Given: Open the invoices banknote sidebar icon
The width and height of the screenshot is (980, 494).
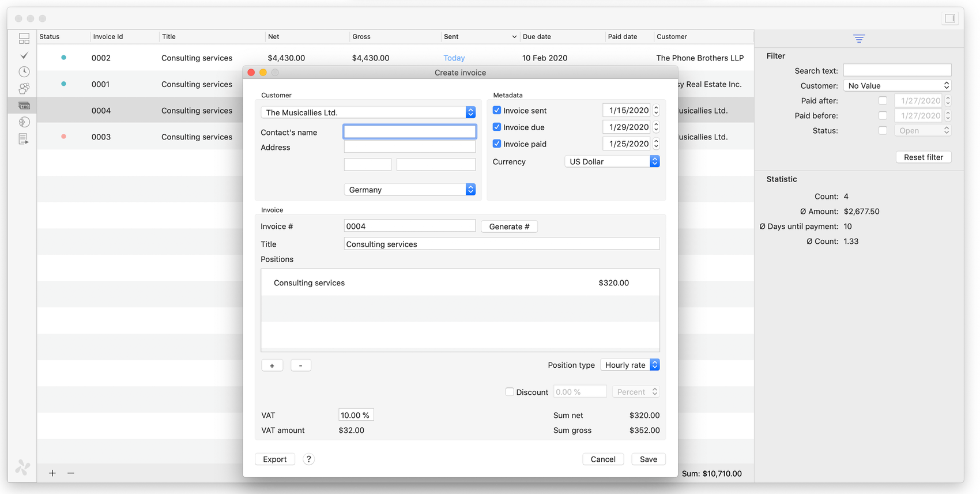Looking at the screenshot, I should coord(24,105).
